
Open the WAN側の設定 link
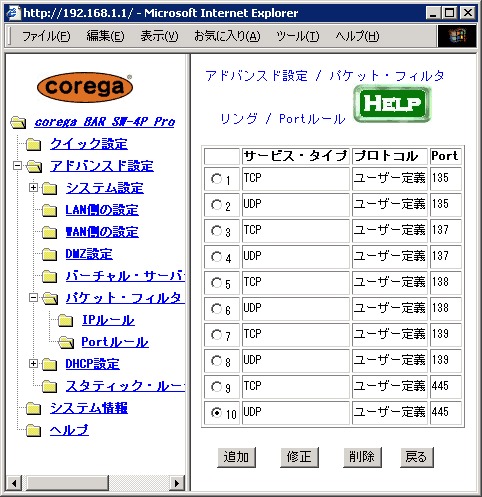click(102, 232)
